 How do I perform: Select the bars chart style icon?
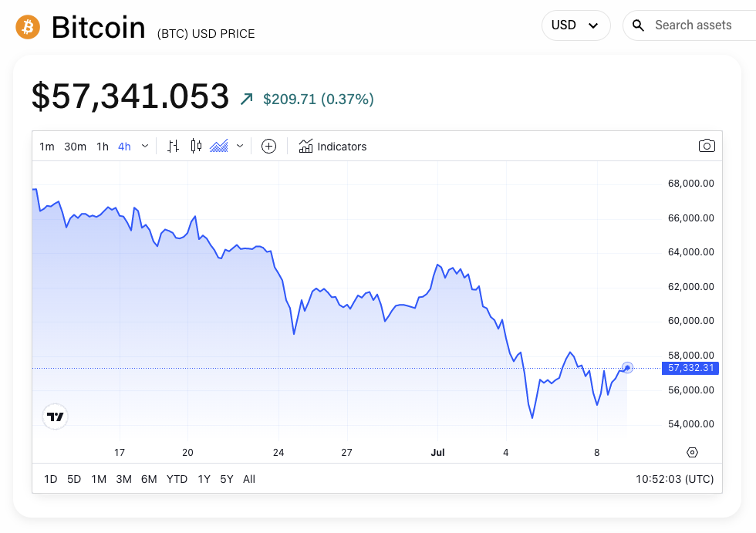pos(173,146)
